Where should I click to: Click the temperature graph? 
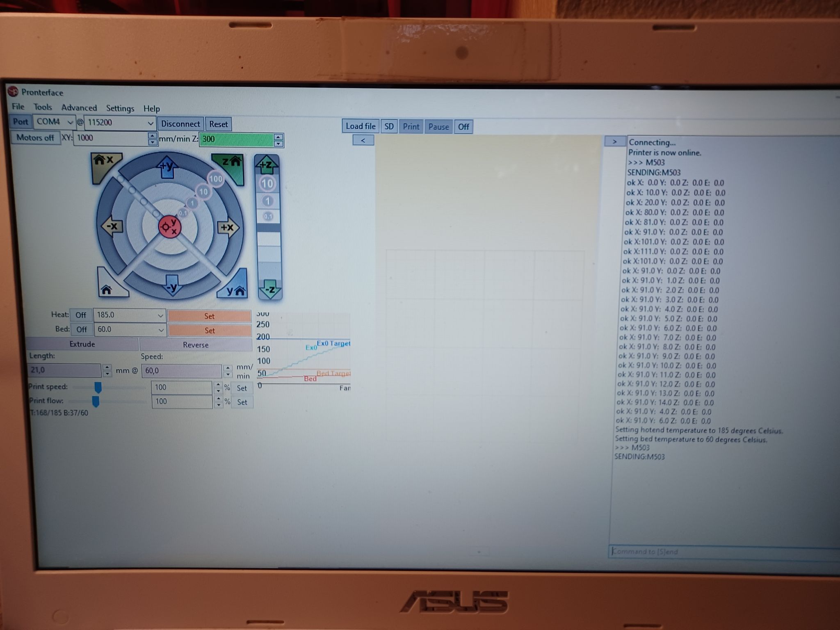304,351
